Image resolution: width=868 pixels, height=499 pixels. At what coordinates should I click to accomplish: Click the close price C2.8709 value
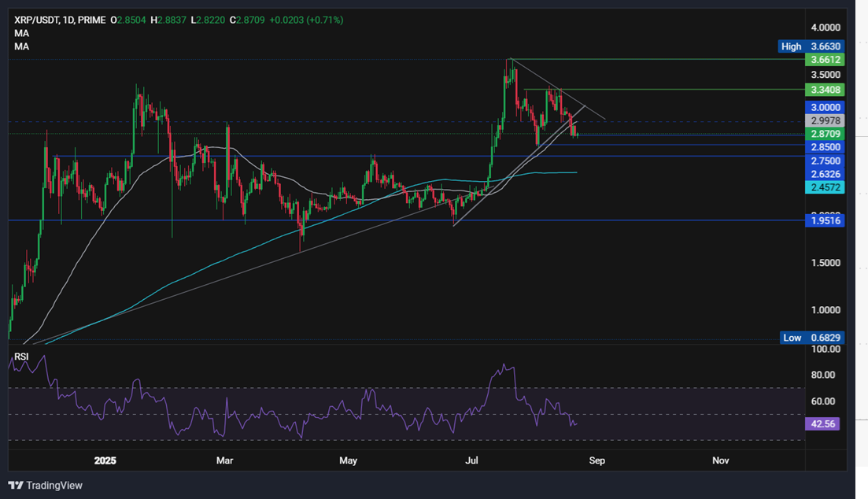tap(247, 20)
